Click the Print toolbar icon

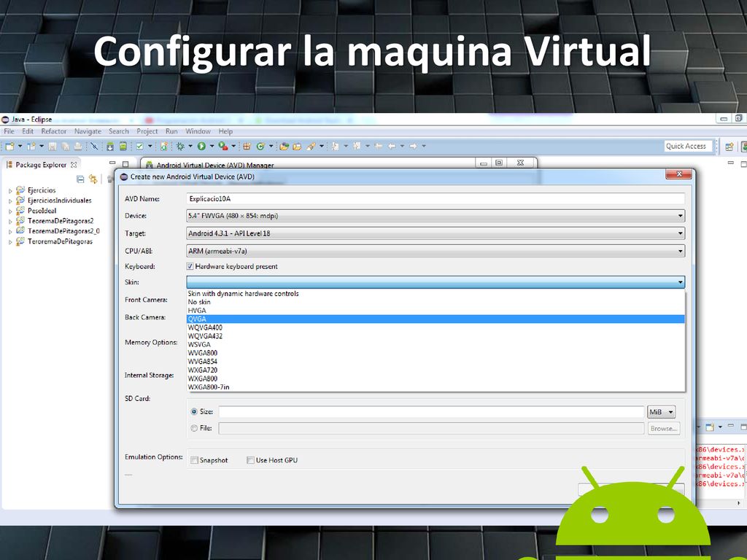click(78, 146)
